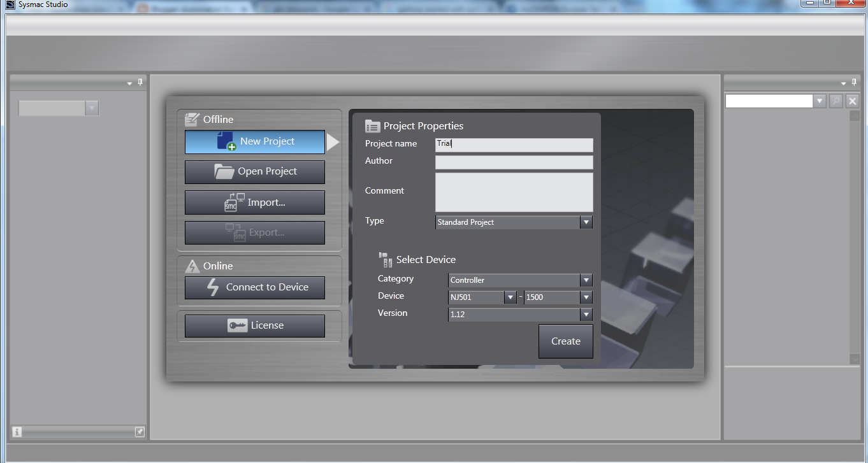This screenshot has height=463, width=868.
Task: Click the right panel search text field
Action: (x=769, y=101)
